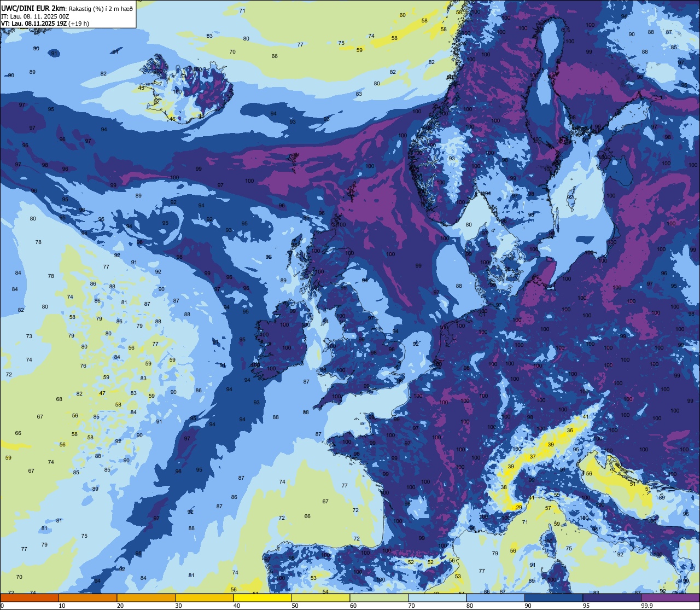Click the dark orange 0–10 legend color
This screenshot has height=610, width=700.
click(x=30, y=597)
